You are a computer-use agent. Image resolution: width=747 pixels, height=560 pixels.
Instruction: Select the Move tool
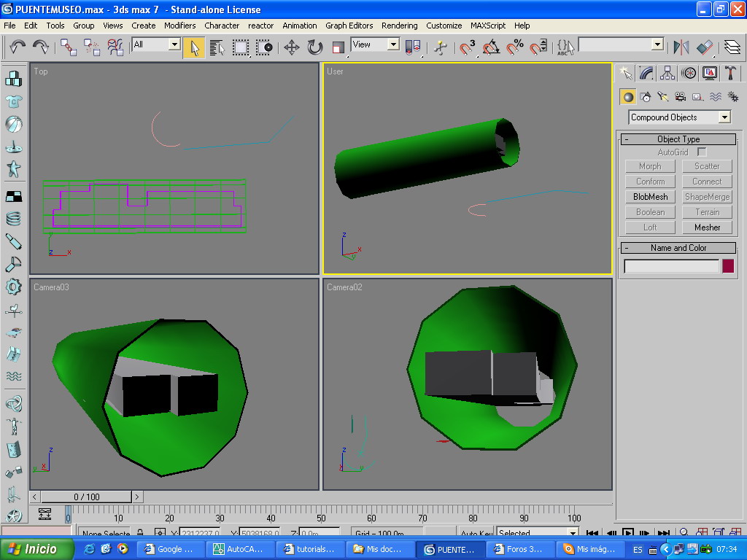click(292, 47)
